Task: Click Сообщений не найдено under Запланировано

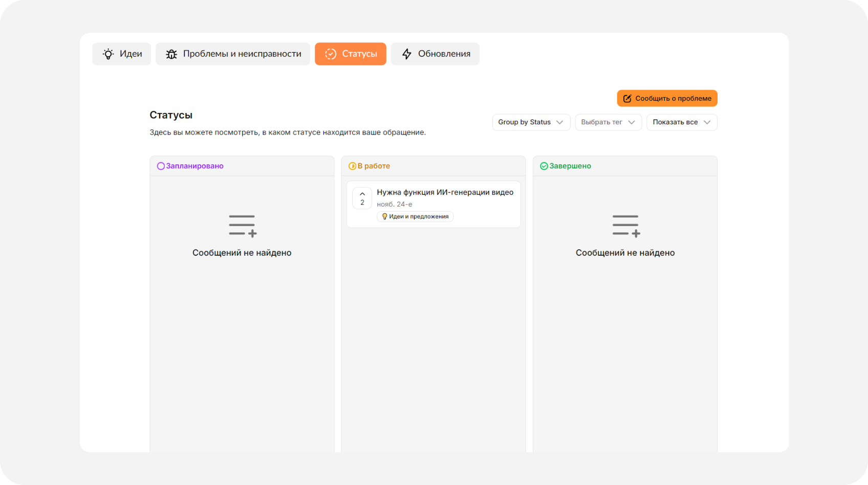Action: pos(242,253)
